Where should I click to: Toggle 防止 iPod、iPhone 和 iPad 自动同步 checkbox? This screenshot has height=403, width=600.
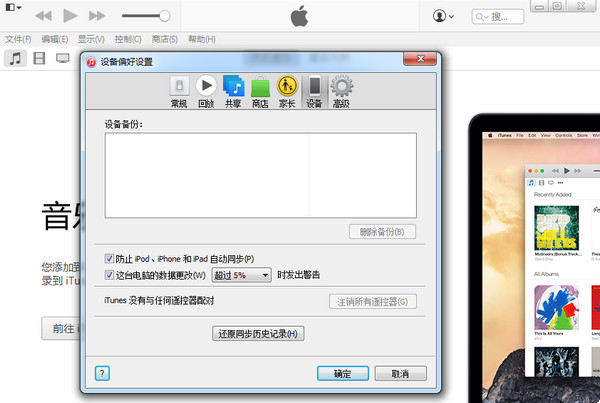[110, 259]
